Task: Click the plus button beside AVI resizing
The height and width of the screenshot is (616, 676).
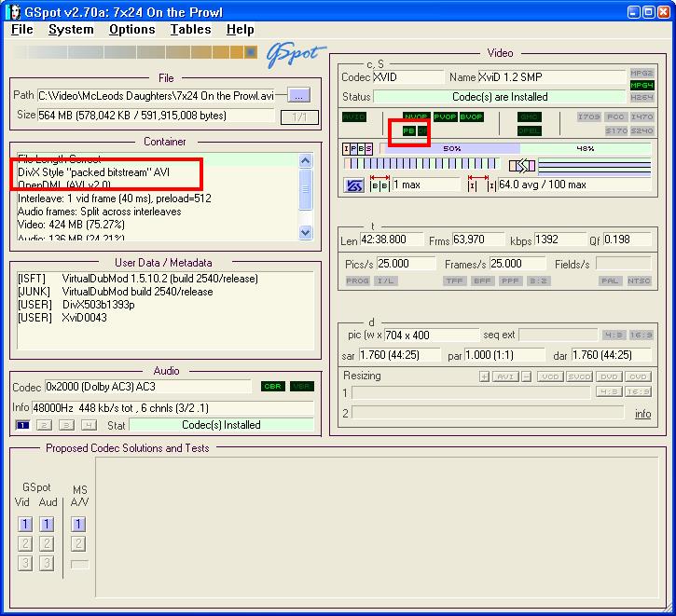Action: (x=484, y=376)
